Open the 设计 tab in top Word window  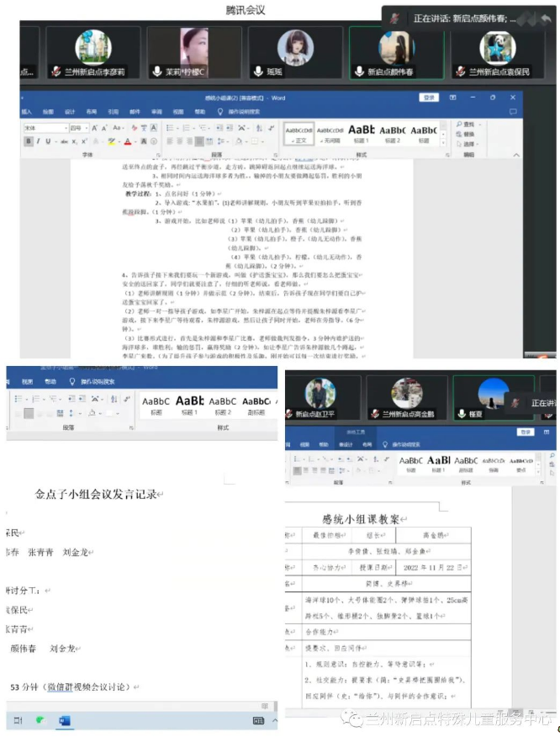(70, 111)
